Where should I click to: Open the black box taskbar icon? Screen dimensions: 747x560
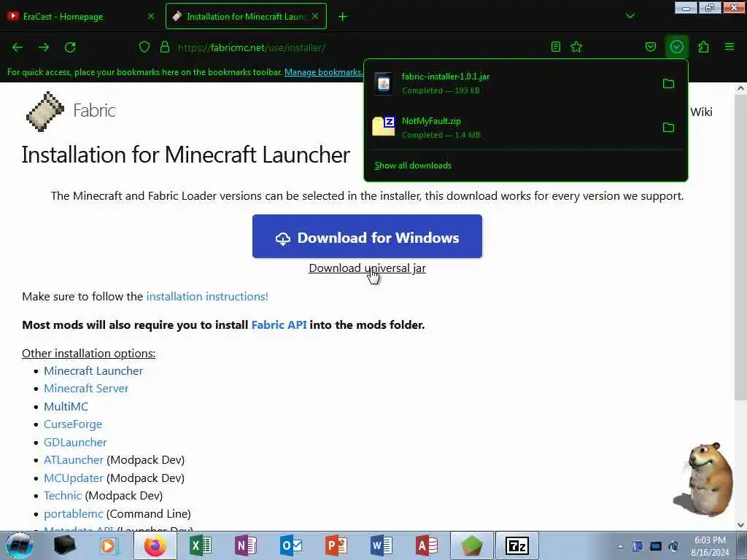(x=64, y=545)
